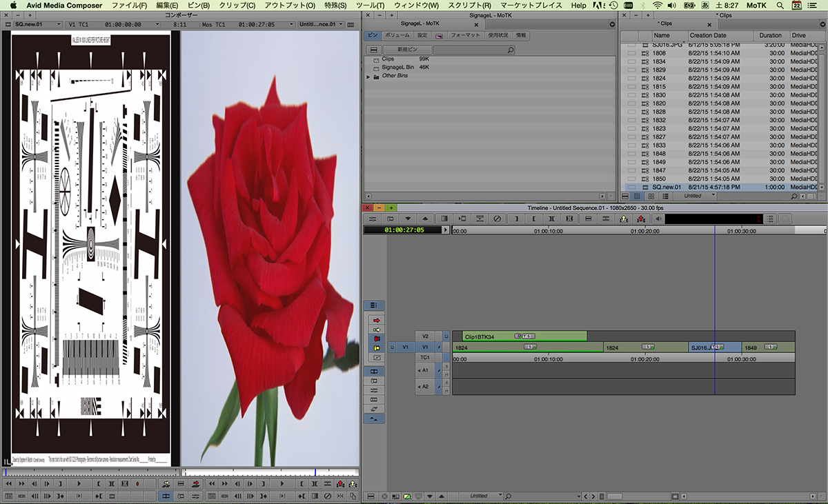Select the red Overwrite Trim tool
The width and height of the screenshot is (828, 504).
(x=376, y=339)
